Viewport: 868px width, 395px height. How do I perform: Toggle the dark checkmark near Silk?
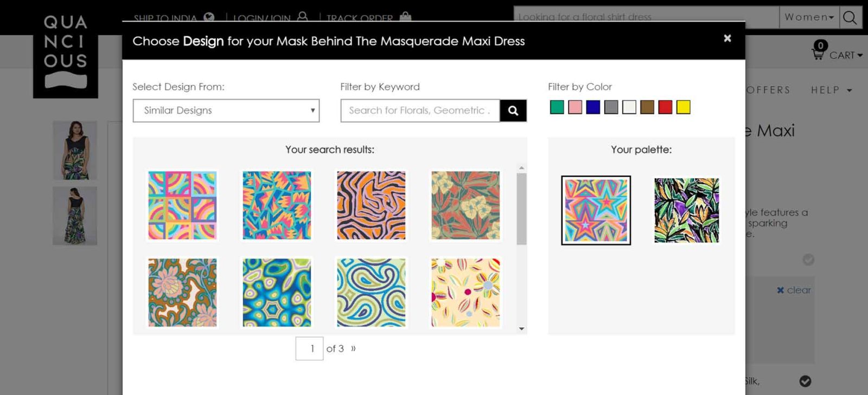(805, 381)
